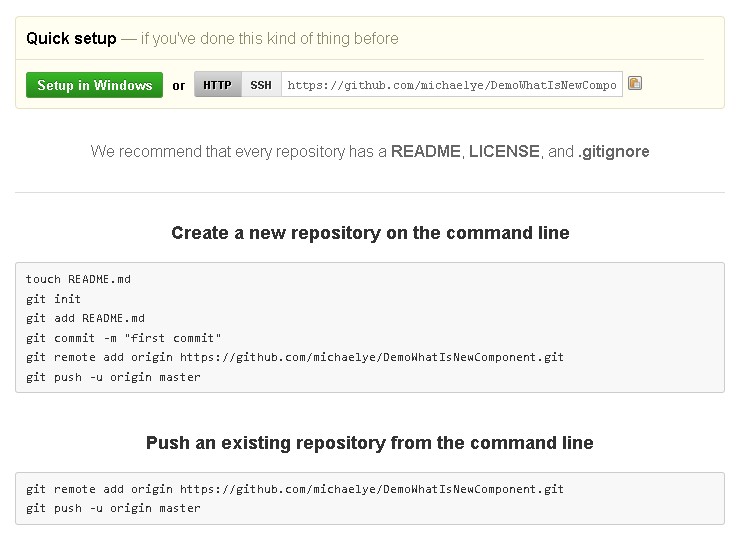Click the 'Push an existing repository' heading
Viewport: 739px width, 557px height.
click(x=370, y=443)
